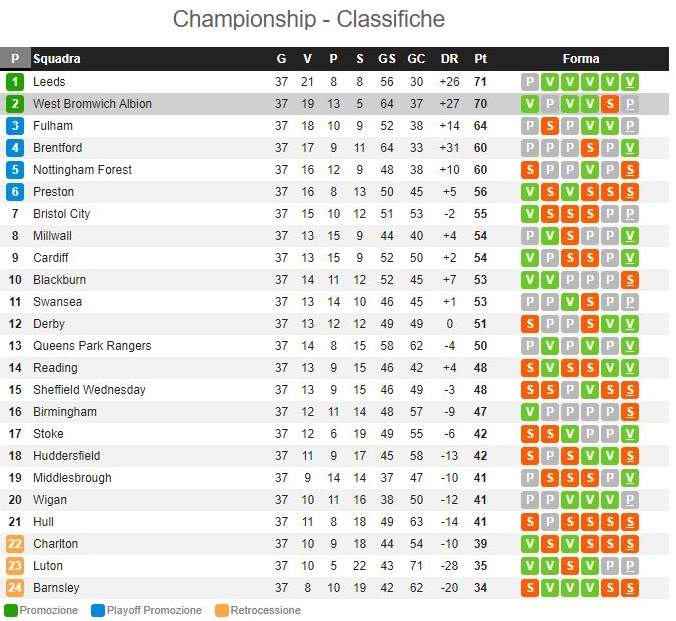The width and height of the screenshot is (676, 621).
Task: Sort by the DR goal difference column header
Action: (449, 59)
